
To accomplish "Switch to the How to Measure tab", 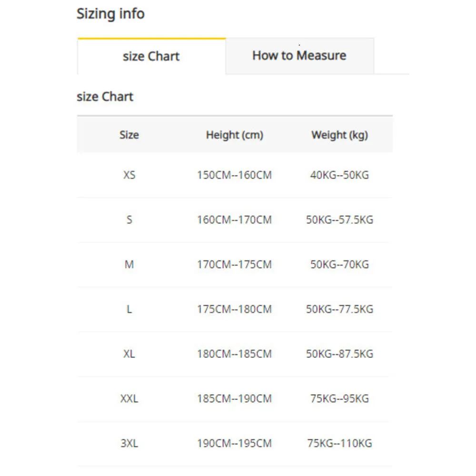I will tap(299, 56).
